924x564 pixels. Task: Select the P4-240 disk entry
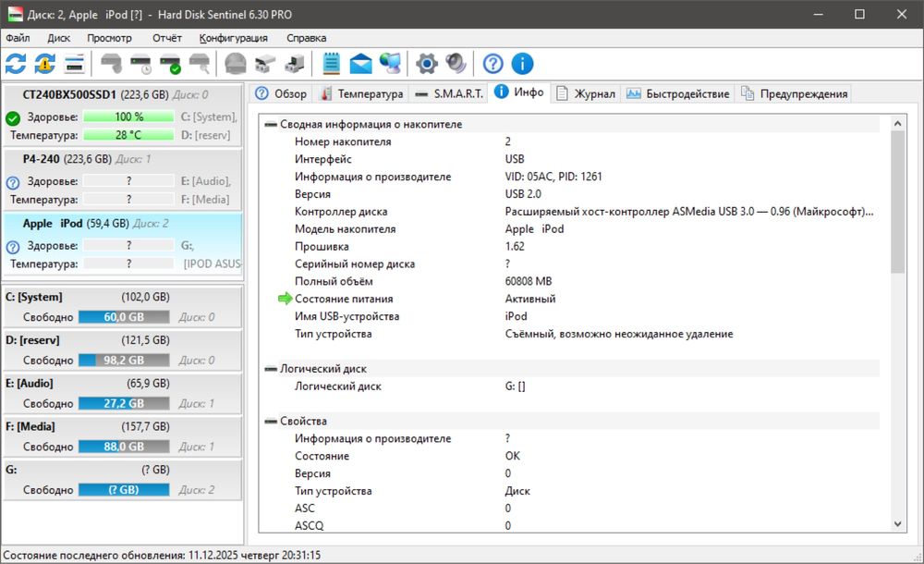click(123, 179)
